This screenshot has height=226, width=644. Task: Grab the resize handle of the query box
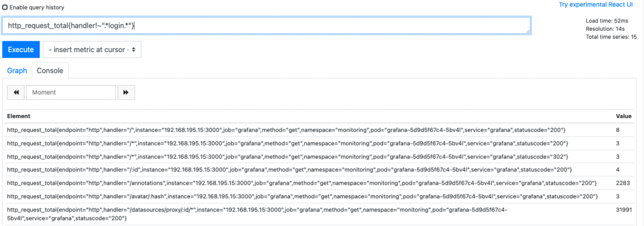pyautogui.click(x=528, y=31)
